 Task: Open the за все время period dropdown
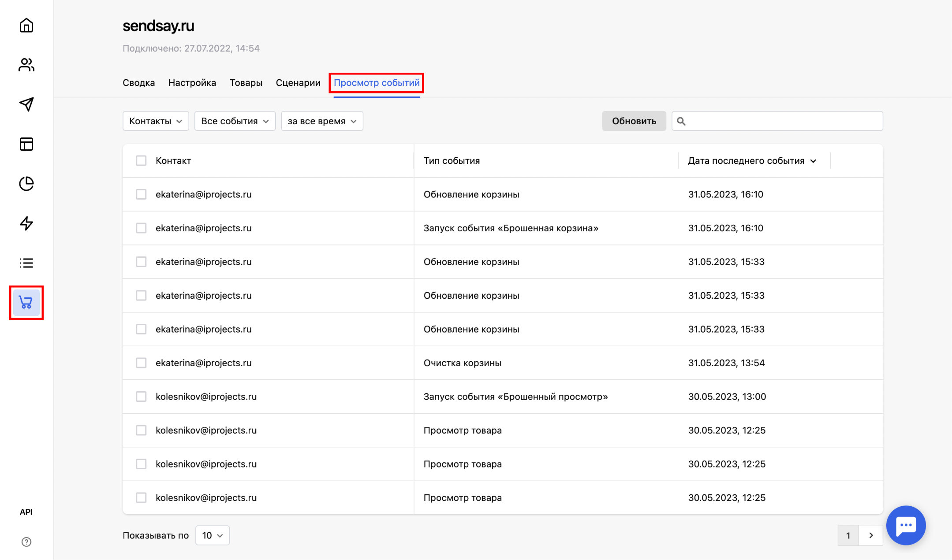tap(322, 121)
